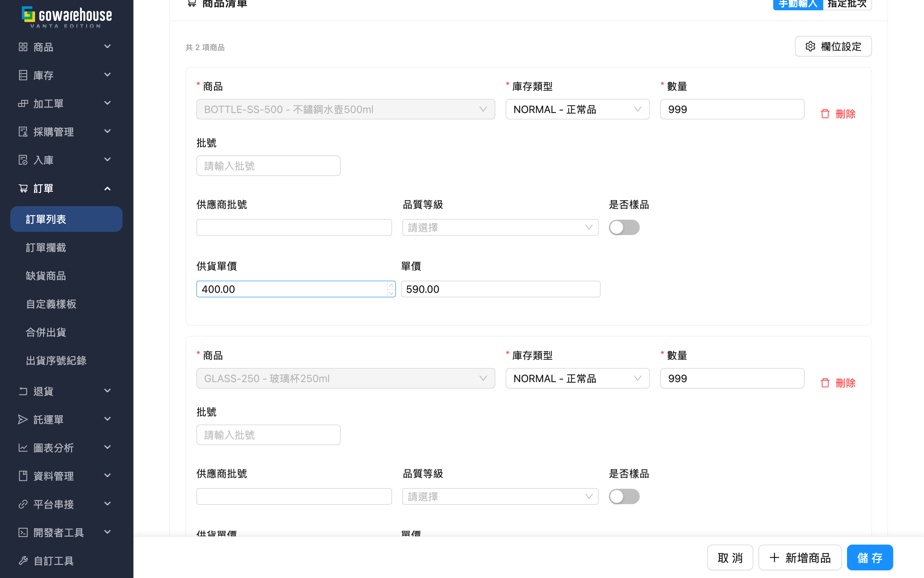Click the 庫存 sidebar icon
The height and width of the screenshot is (578, 924).
(x=23, y=75)
